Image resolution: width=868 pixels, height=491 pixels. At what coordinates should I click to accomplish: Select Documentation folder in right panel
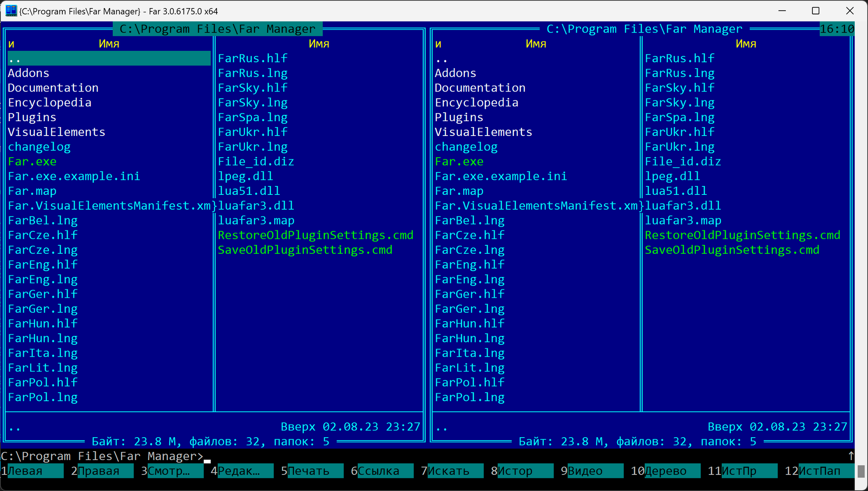[x=480, y=88]
